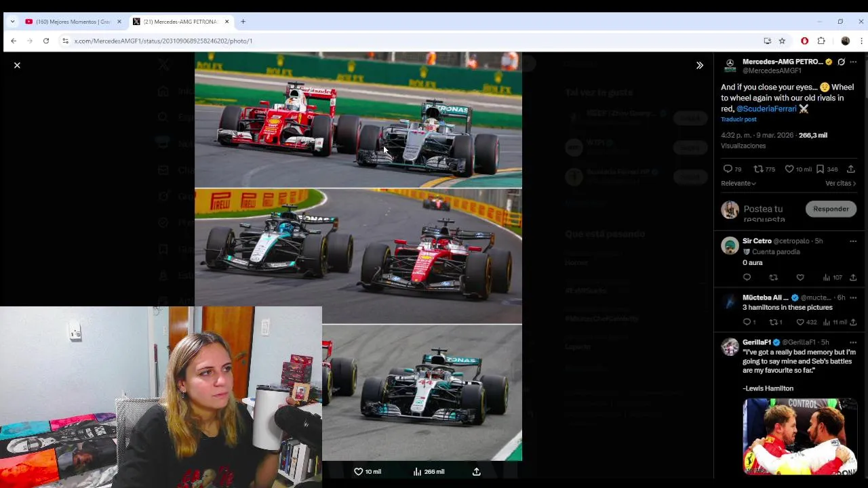The height and width of the screenshot is (488, 868).
Task: Click the Grok icon beside the Mercedes-AMG name
Action: click(x=841, y=62)
